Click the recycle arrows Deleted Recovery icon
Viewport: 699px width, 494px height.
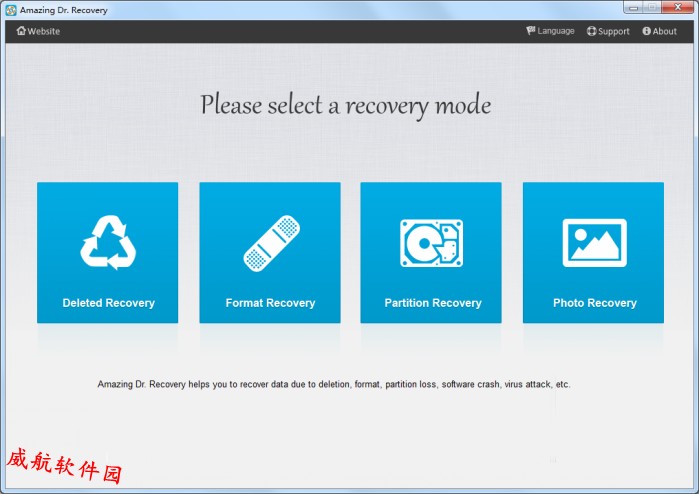[x=108, y=243]
